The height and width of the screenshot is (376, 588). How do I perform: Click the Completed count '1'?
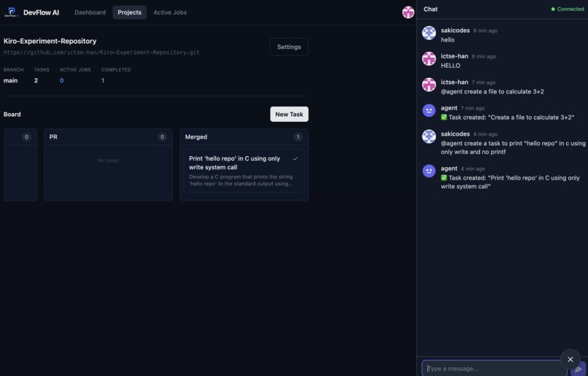point(103,80)
